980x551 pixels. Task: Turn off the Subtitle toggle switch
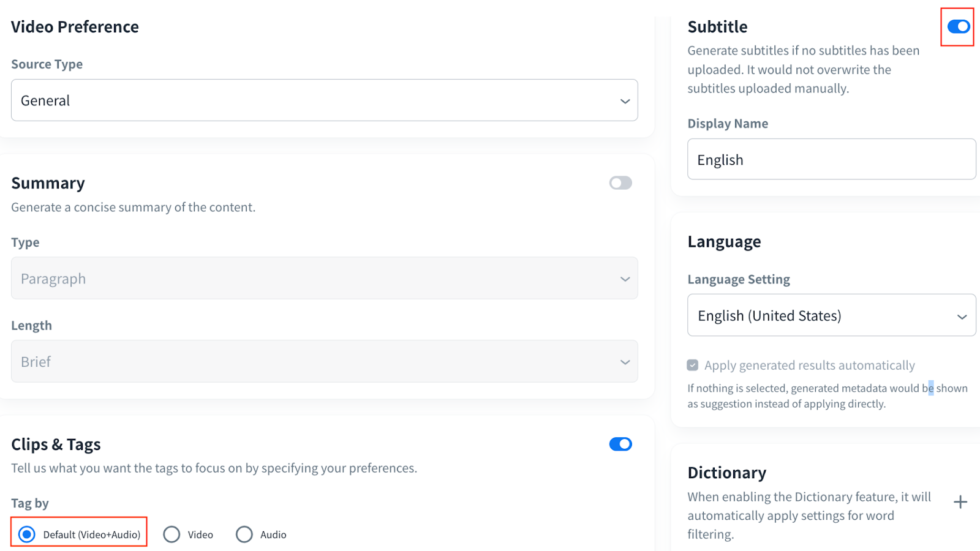point(958,27)
